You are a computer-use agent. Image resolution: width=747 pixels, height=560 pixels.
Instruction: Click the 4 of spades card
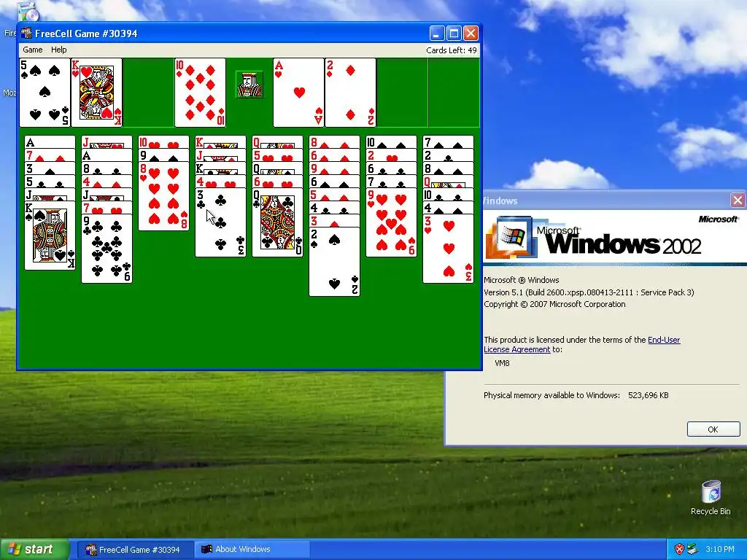point(448,208)
